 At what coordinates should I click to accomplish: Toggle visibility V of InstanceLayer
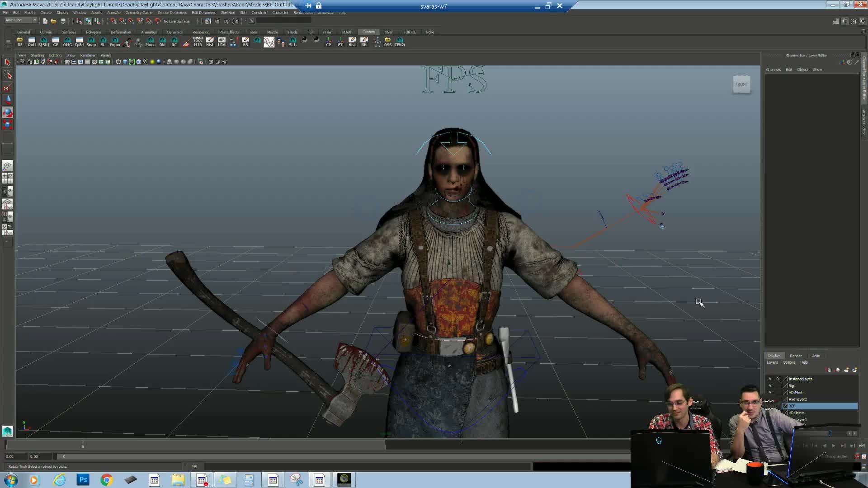pos(770,379)
